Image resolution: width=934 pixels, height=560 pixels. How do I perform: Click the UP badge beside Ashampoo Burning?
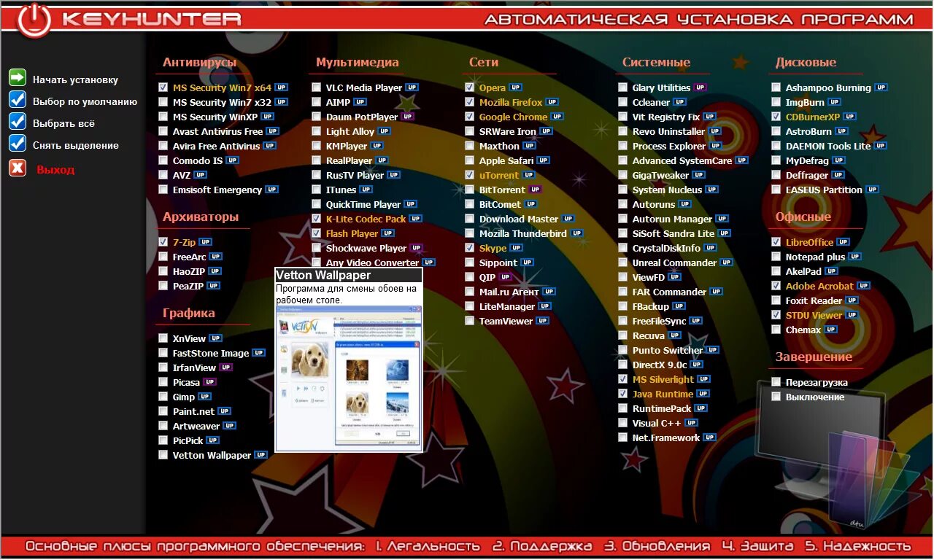881,87
